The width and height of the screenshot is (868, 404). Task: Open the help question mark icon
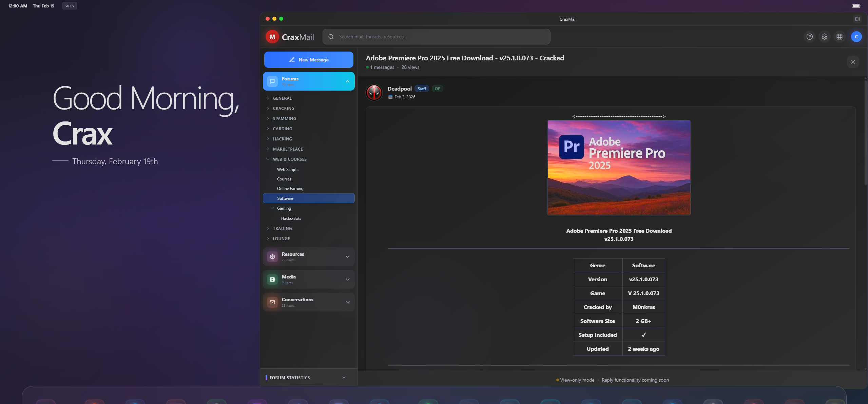(809, 37)
